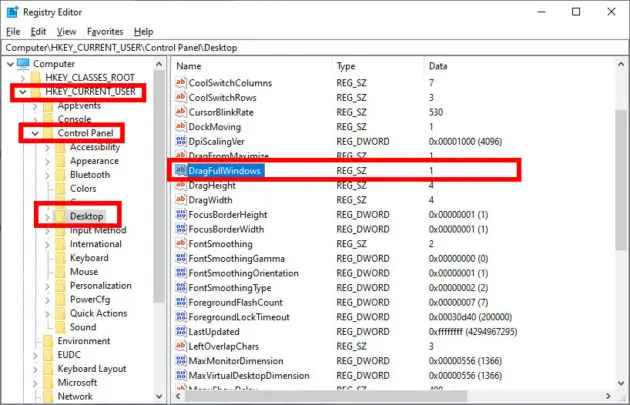
Task: Expand the International subkey
Action: [47, 245]
